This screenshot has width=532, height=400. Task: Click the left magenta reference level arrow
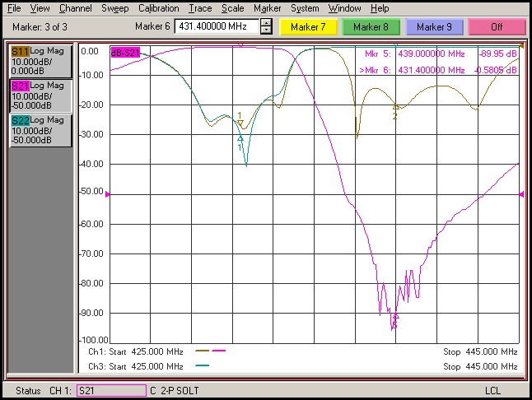pyautogui.click(x=108, y=194)
